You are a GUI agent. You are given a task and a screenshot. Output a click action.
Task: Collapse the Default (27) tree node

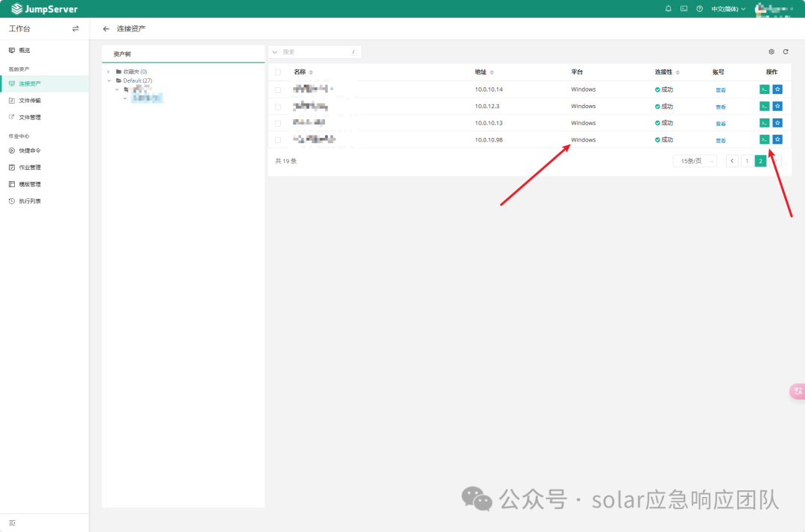109,80
